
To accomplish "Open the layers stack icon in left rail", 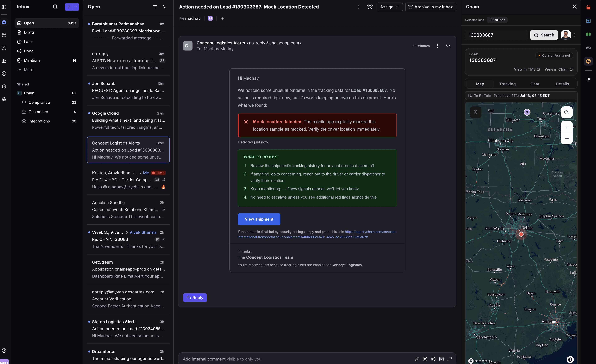I will coord(4,86).
